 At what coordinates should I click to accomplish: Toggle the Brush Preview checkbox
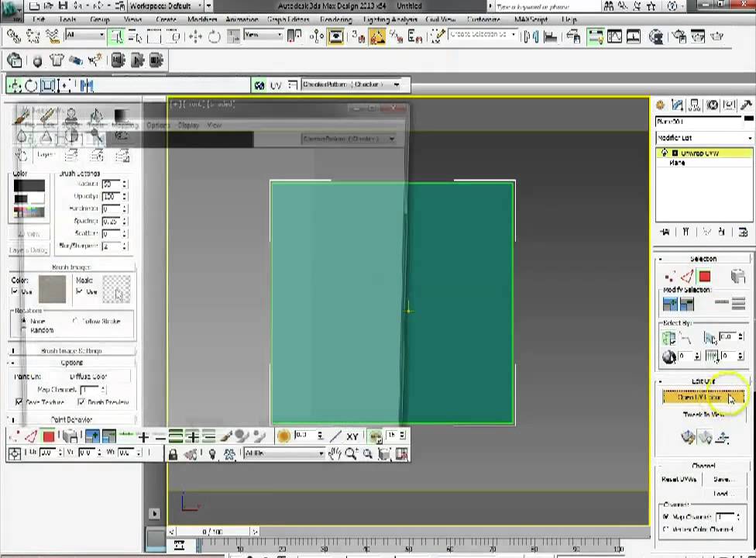pos(81,401)
